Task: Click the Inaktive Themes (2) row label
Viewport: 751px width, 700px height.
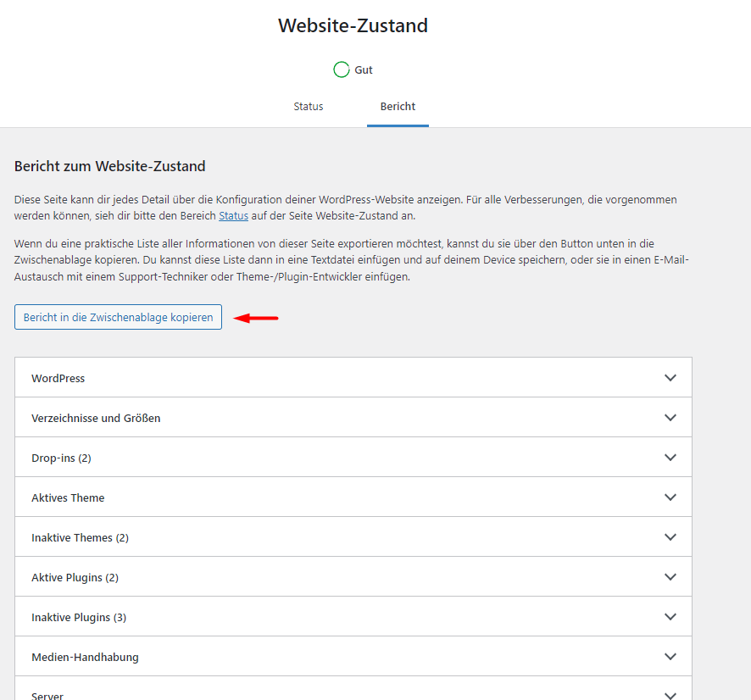Action: 80,537
